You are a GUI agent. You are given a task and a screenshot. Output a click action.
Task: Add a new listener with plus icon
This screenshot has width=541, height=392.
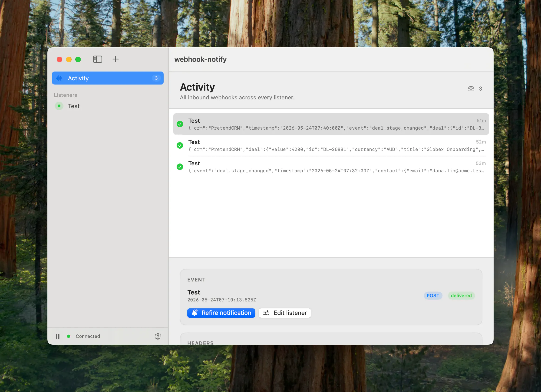[x=115, y=59]
